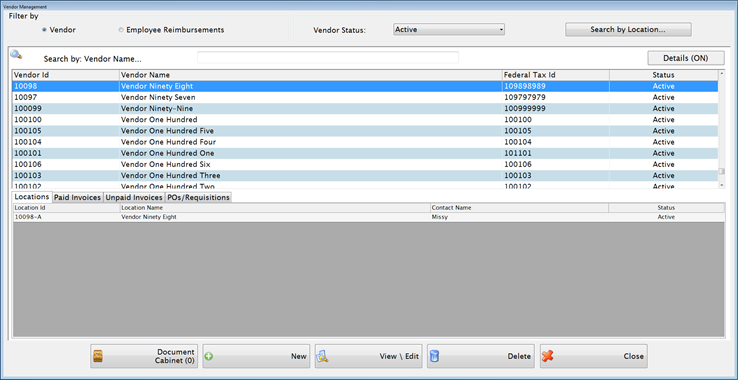The width and height of the screenshot is (738, 380).
Task: Click the blue trash can Delete icon
Action: point(434,356)
